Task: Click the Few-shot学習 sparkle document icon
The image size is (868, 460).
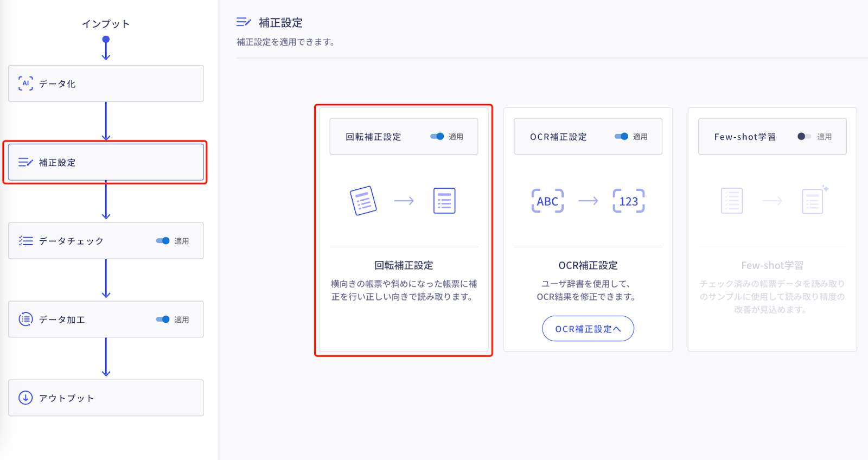Action: click(x=814, y=200)
